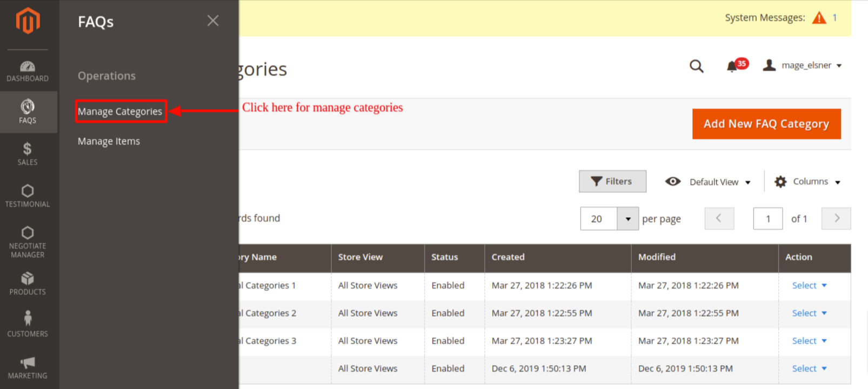Click the current page number field
Viewport: 868px width, 389px height.
[767, 219]
